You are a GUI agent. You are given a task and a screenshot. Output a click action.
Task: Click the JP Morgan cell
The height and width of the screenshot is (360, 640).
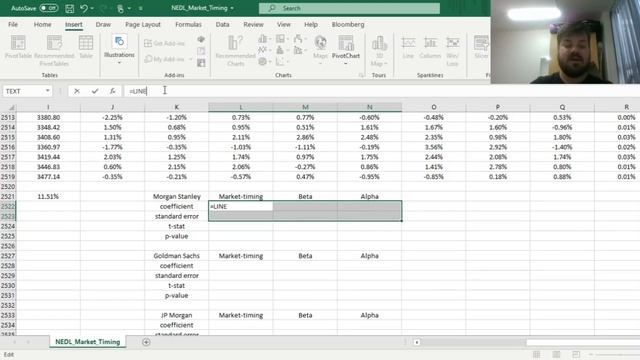point(177,315)
